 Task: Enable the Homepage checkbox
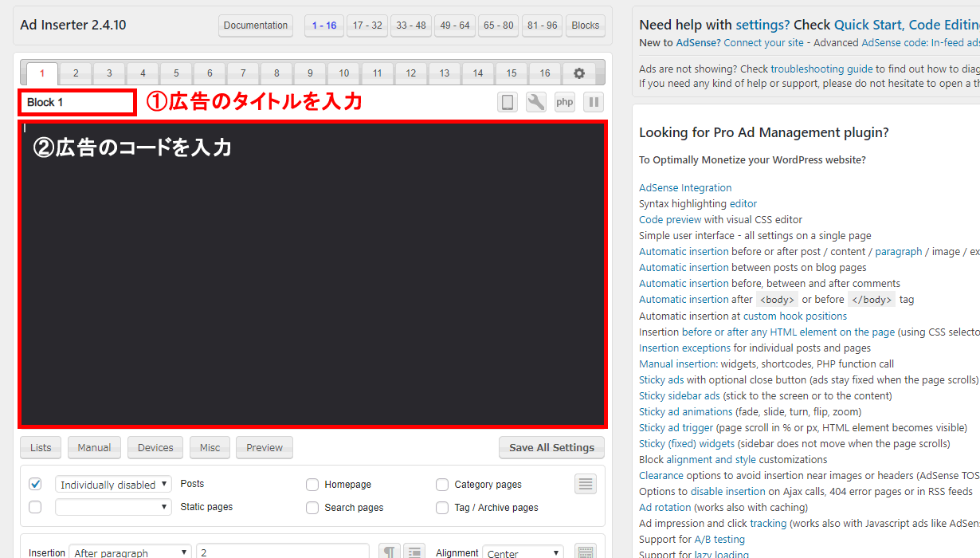(x=312, y=485)
